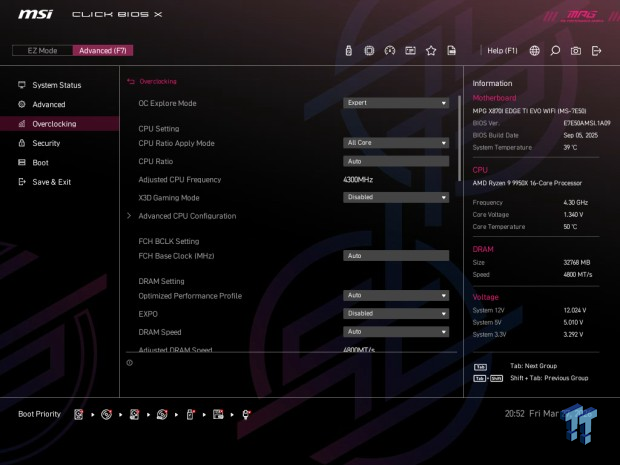This screenshot has width=620, height=465.
Task: Switch to EZ Mode
Action: pos(42,51)
